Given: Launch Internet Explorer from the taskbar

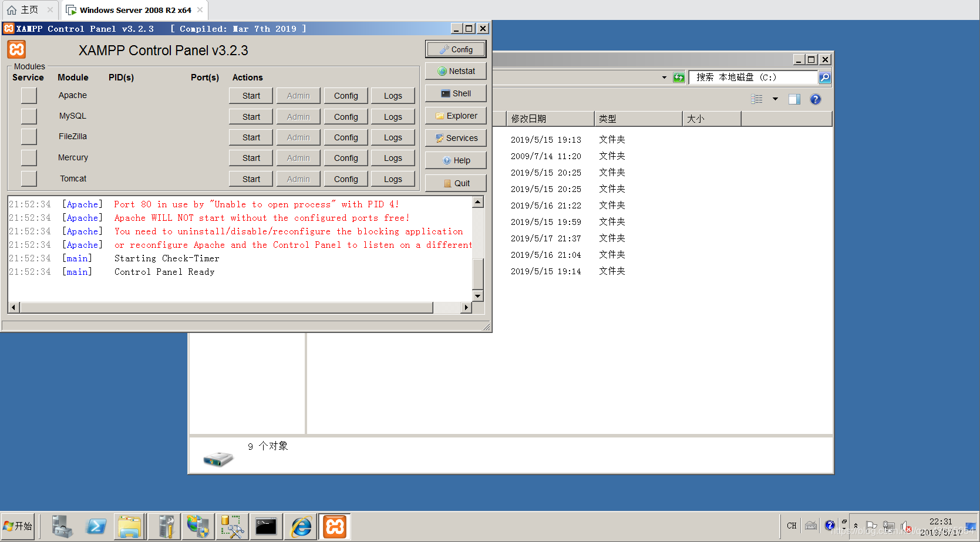Looking at the screenshot, I should (301, 527).
